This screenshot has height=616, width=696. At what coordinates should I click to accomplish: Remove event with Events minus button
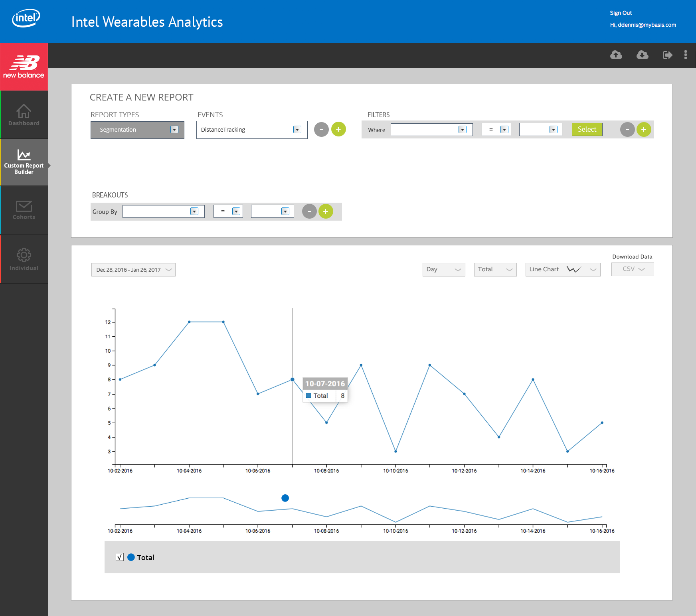321,129
